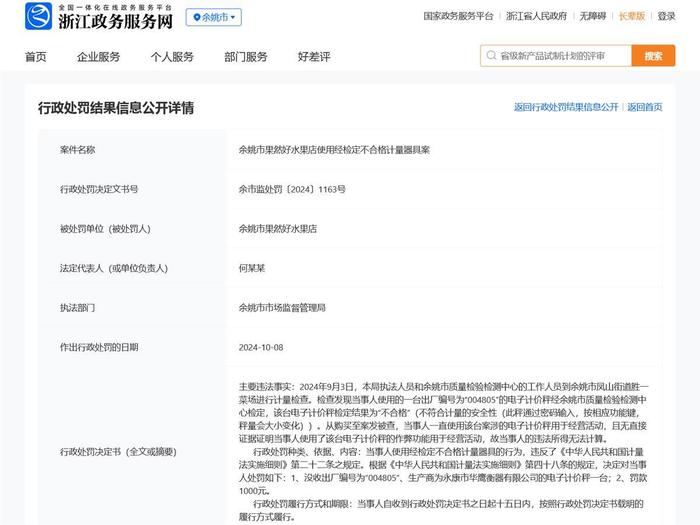Click the 行政处罚履行方式和期限 paragraph

tap(441, 510)
